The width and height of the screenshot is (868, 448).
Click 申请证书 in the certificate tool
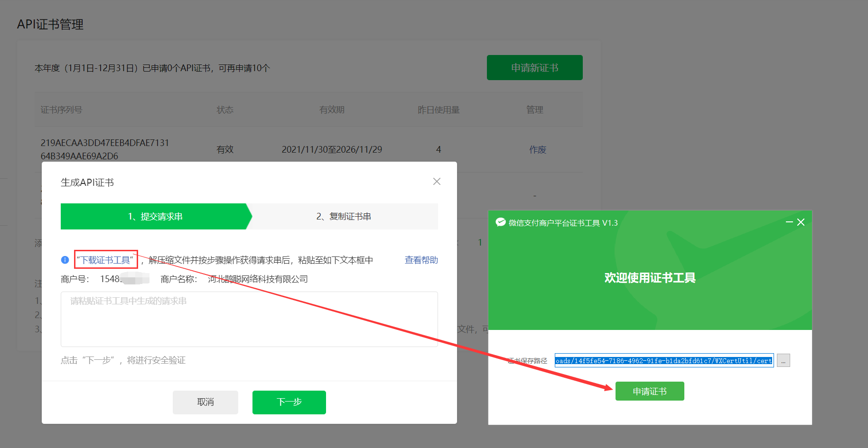pyautogui.click(x=650, y=391)
